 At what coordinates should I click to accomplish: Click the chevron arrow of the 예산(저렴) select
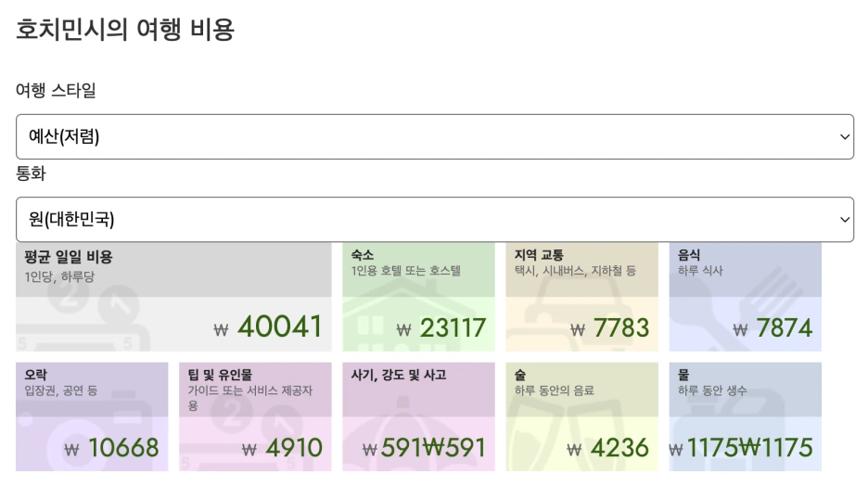(844, 136)
